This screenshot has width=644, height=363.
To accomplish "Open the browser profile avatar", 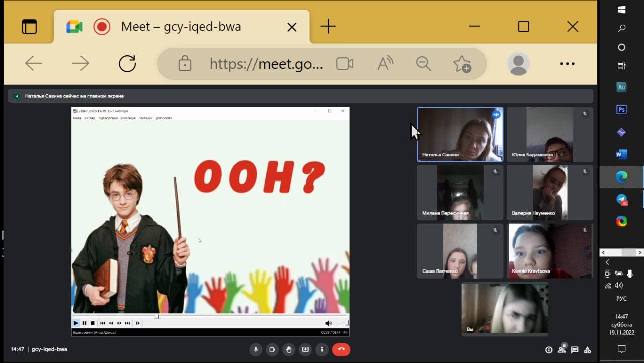I will click(518, 64).
